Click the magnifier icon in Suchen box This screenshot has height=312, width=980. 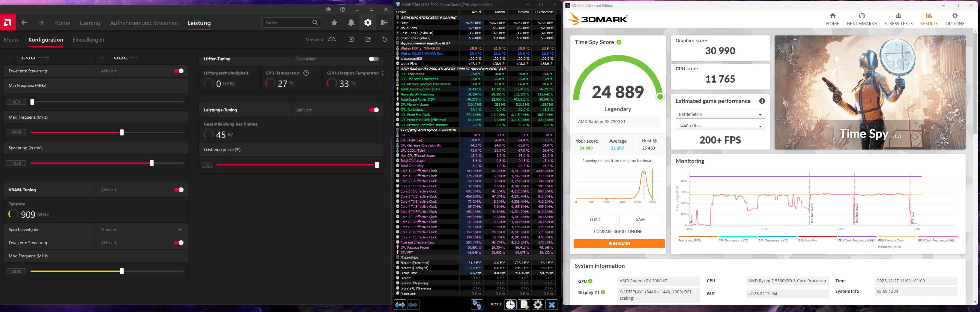coord(315,23)
